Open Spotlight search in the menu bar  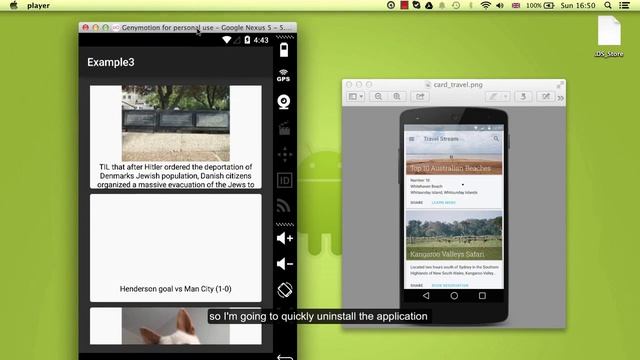tap(608, 5)
